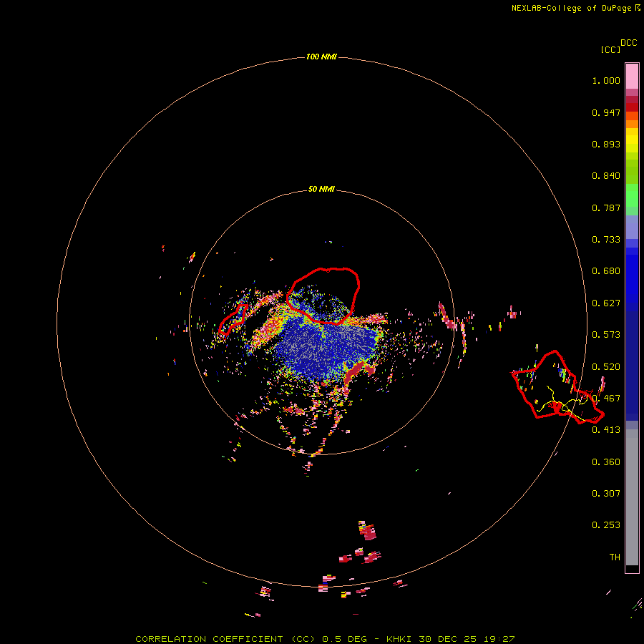Click the TH threshold label
644x644 pixels.
coord(615,557)
